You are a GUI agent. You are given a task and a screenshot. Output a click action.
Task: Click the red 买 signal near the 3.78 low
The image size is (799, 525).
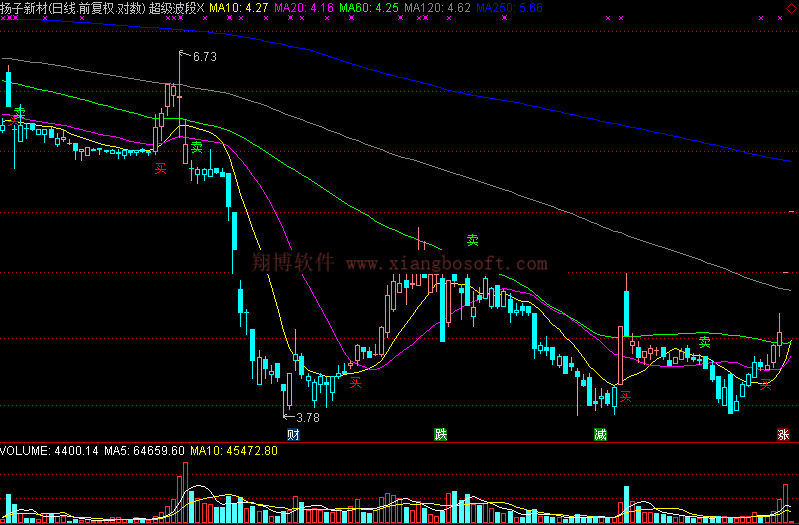point(354,380)
